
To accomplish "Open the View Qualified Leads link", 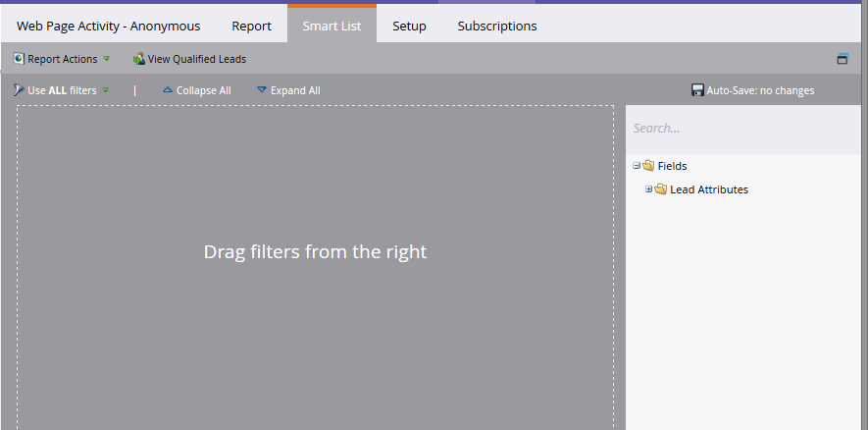I will pyautogui.click(x=196, y=59).
